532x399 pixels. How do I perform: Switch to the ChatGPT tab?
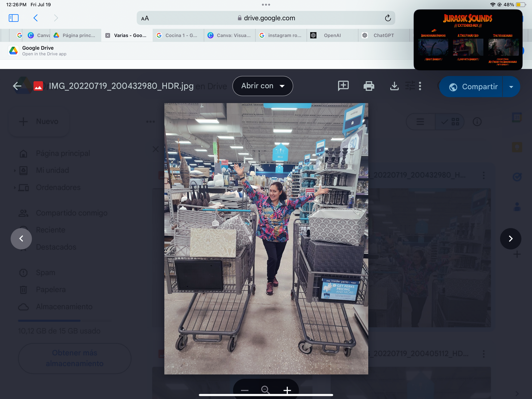[x=383, y=35]
